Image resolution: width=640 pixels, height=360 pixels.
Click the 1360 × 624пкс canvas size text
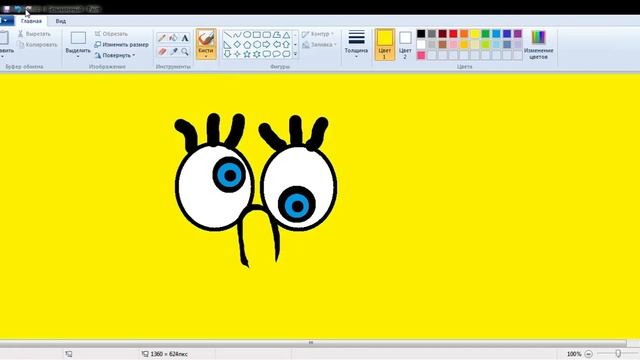(169, 354)
